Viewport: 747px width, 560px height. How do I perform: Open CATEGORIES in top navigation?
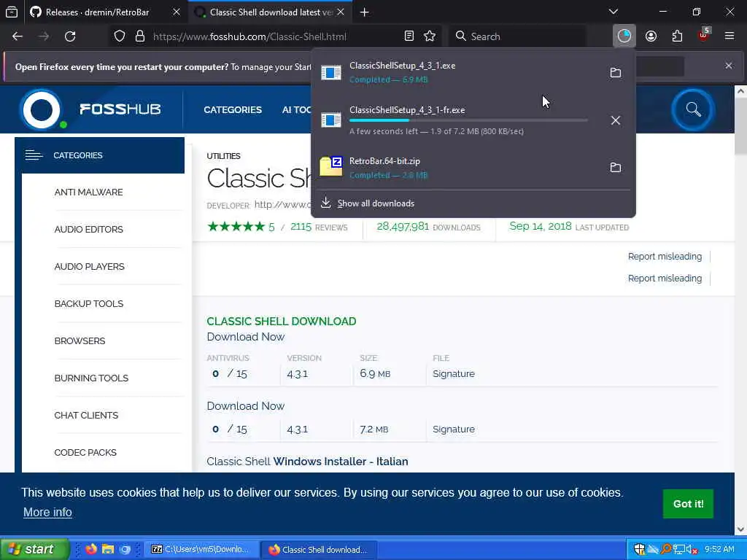click(x=233, y=110)
